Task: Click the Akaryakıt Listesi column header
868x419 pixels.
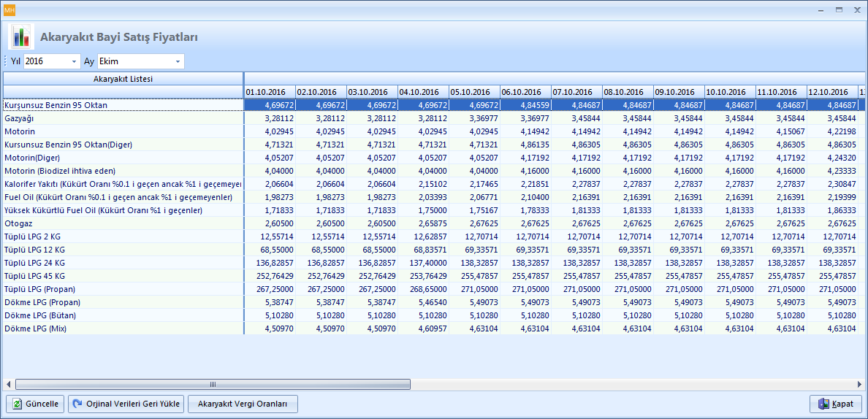Action: point(123,79)
